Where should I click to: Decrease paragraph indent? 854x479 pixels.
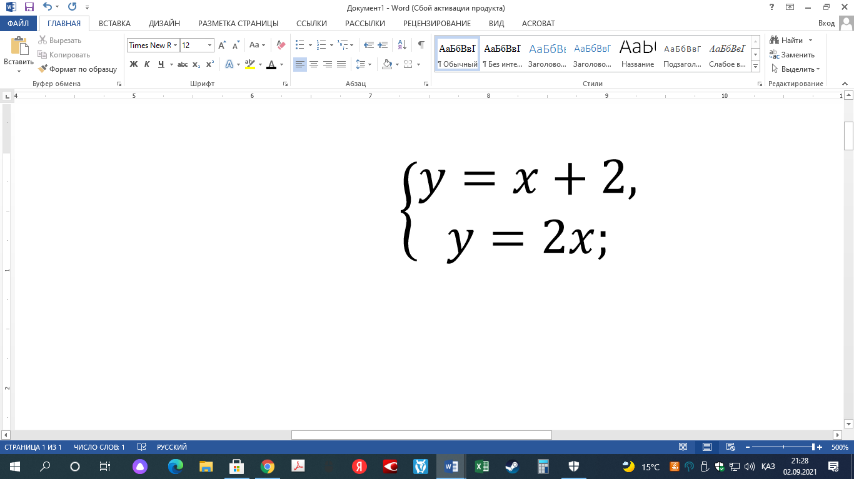click(x=369, y=45)
